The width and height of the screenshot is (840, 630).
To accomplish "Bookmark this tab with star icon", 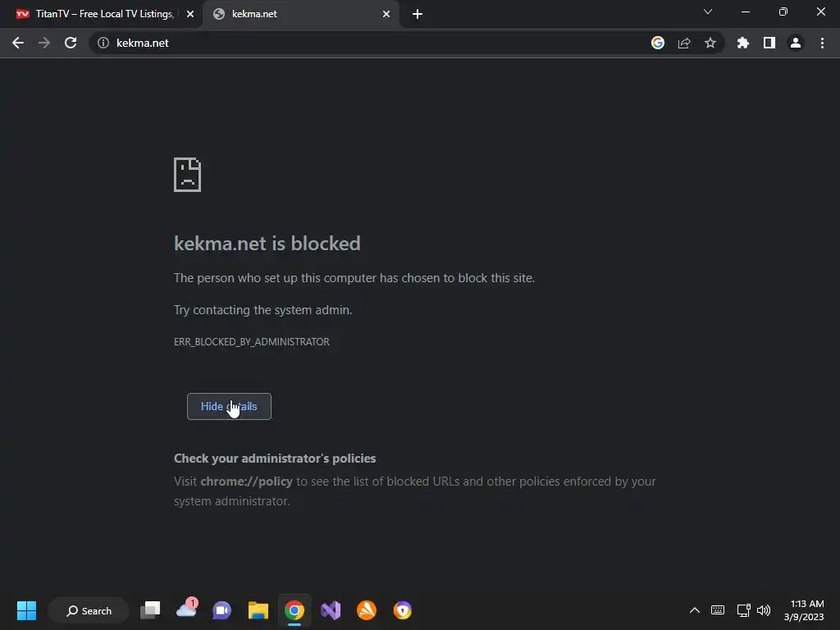I will (710, 43).
